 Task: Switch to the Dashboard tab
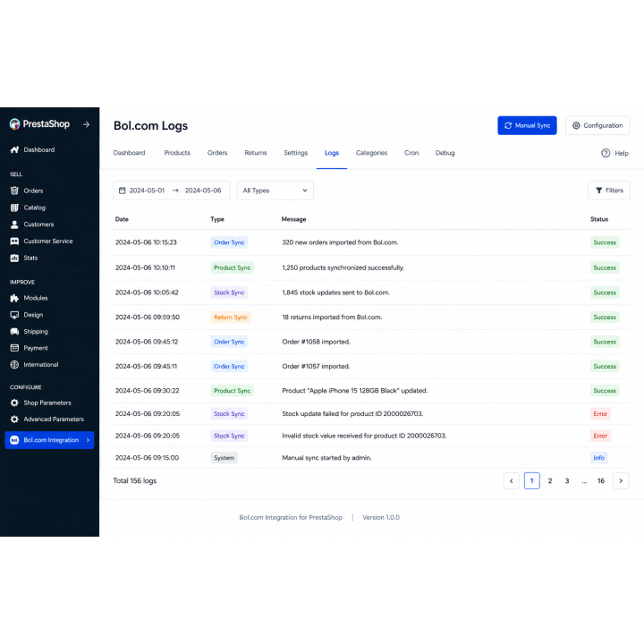[129, 153]
